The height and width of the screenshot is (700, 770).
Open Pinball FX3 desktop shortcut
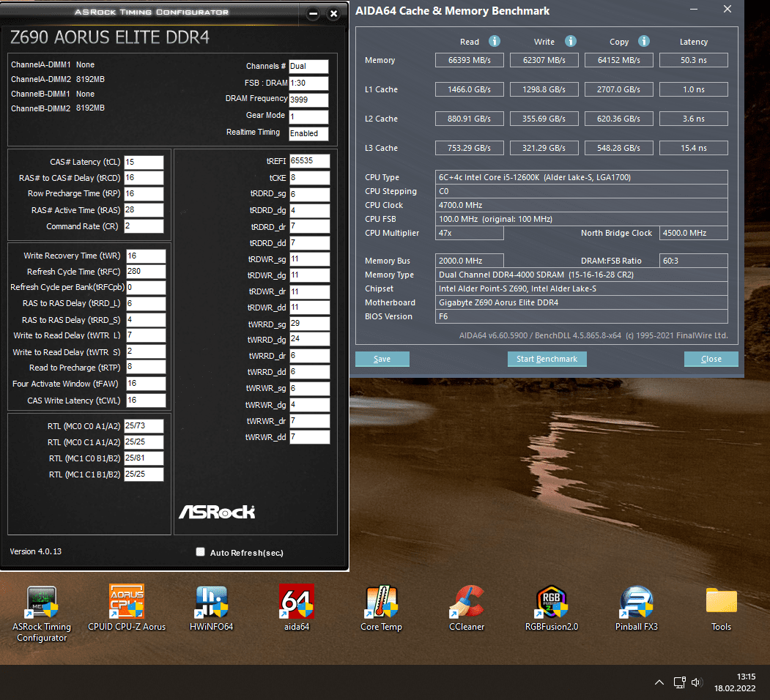[x=637, y=608]
